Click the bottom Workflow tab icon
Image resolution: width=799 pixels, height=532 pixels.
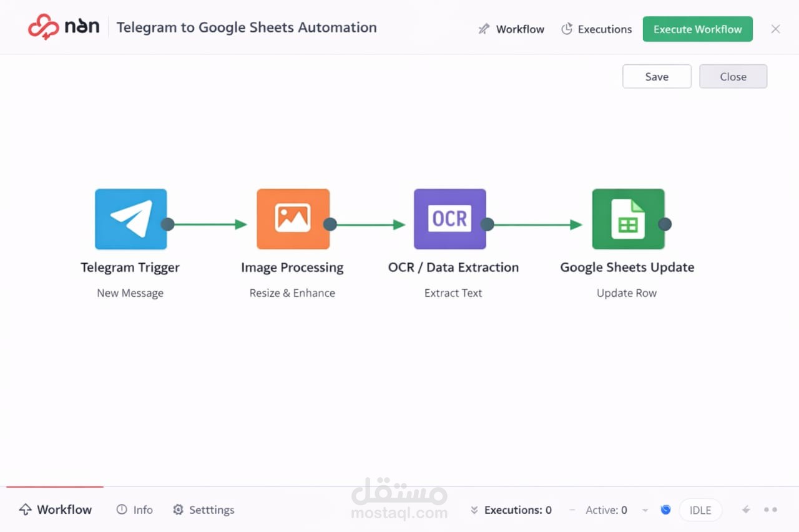coord(25,510)
